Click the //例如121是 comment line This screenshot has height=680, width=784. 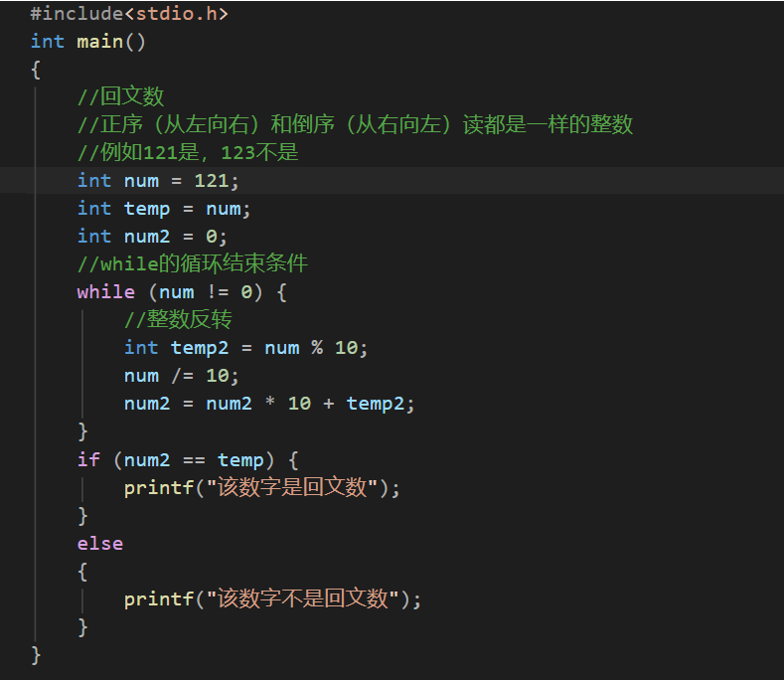point(188,152)
